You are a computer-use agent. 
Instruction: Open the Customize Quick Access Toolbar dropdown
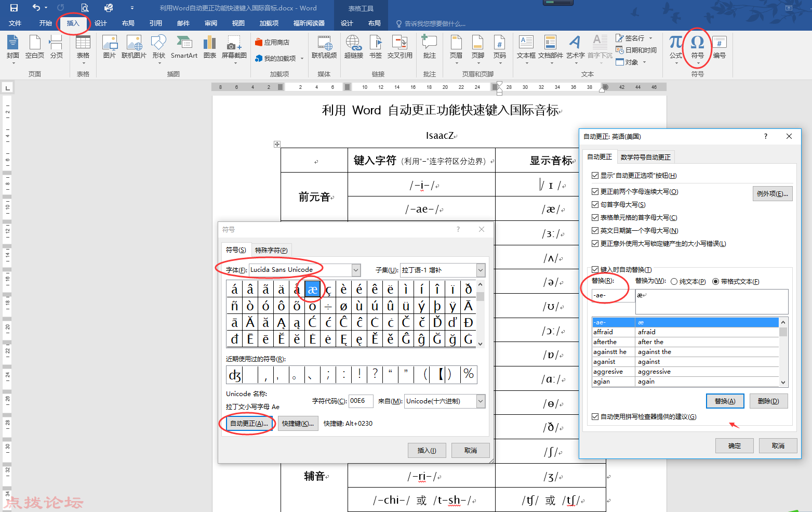[x=132, y=8]
